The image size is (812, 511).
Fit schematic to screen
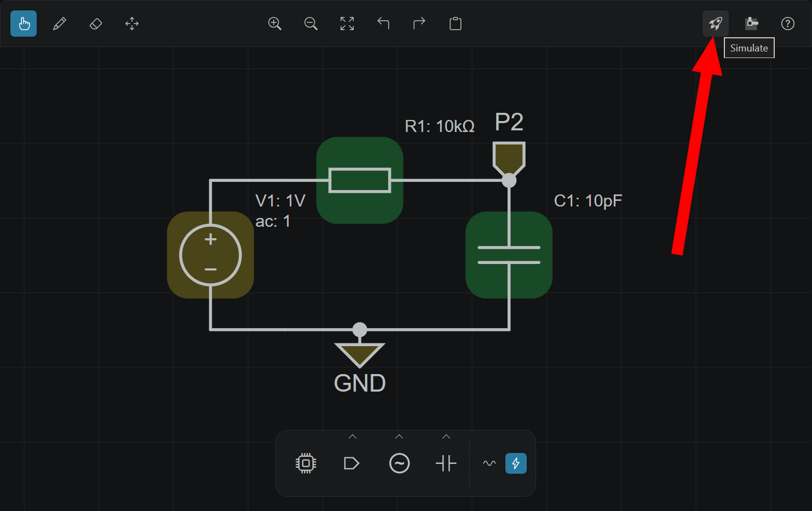point(347,24)
